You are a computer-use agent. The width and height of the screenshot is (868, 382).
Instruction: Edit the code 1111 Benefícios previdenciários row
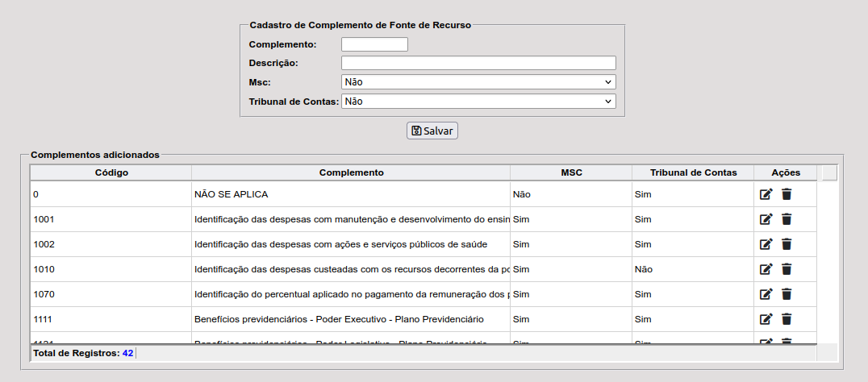click(766, 319)
